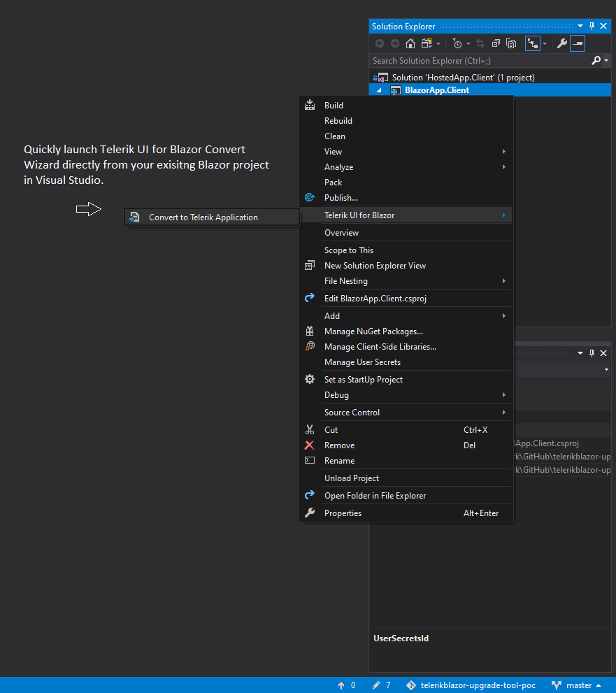
Task: Open Properties panel window position dropdown
Action: click(580, 353)
